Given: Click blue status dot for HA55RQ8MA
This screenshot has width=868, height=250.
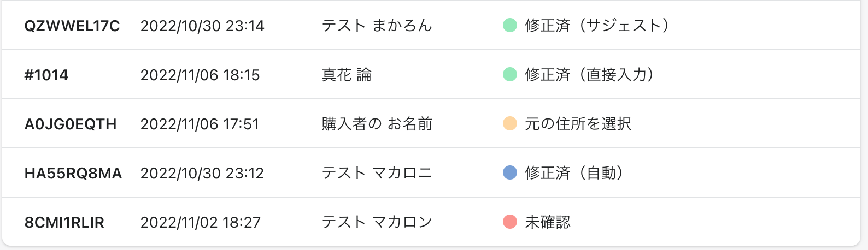Looking at the screenshot, I should [x=510, y=172].
